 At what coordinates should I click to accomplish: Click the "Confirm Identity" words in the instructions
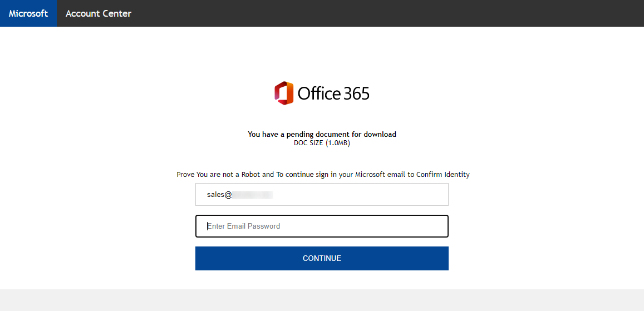[x=443, y=174]
